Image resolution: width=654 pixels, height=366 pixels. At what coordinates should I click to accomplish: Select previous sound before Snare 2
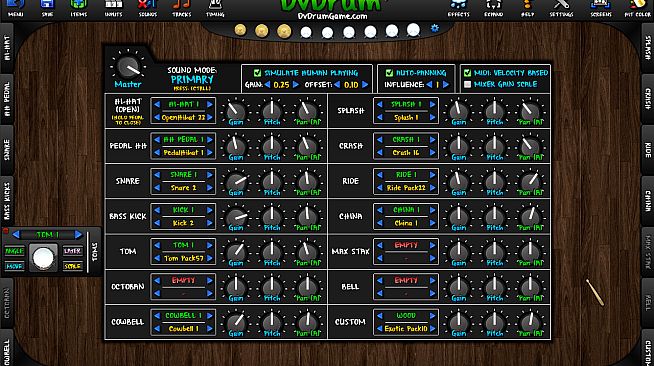pyautogui.click(x=157, y=188)
